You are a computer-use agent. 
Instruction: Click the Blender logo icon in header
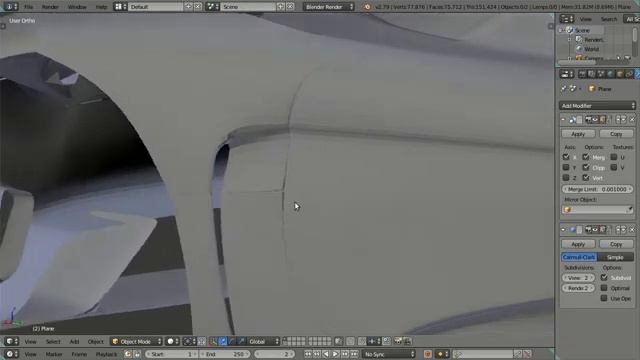click(x=367, y=7)
